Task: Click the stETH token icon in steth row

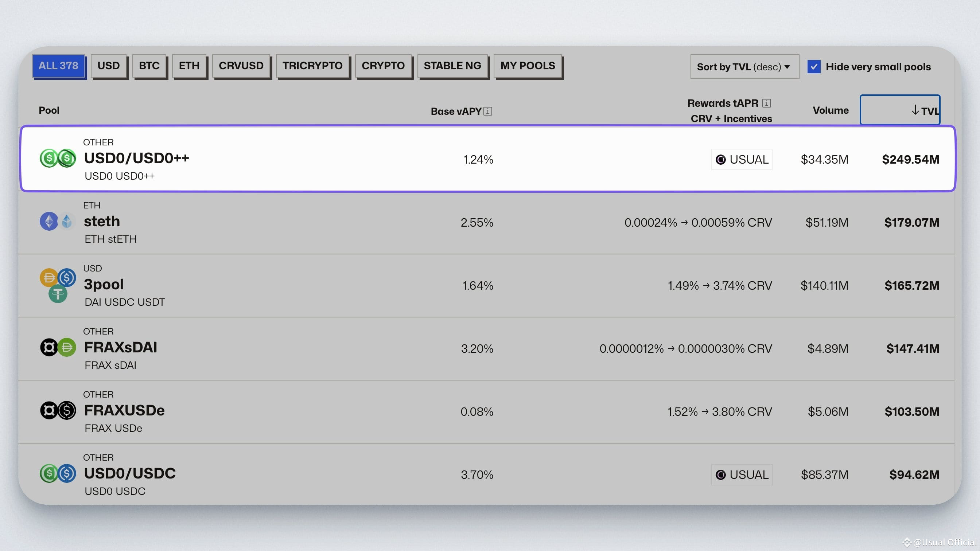Action: click(67, 221)
